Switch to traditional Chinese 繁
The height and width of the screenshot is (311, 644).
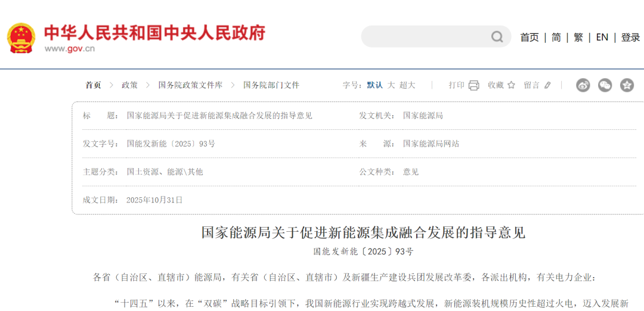tap(578, 37)
